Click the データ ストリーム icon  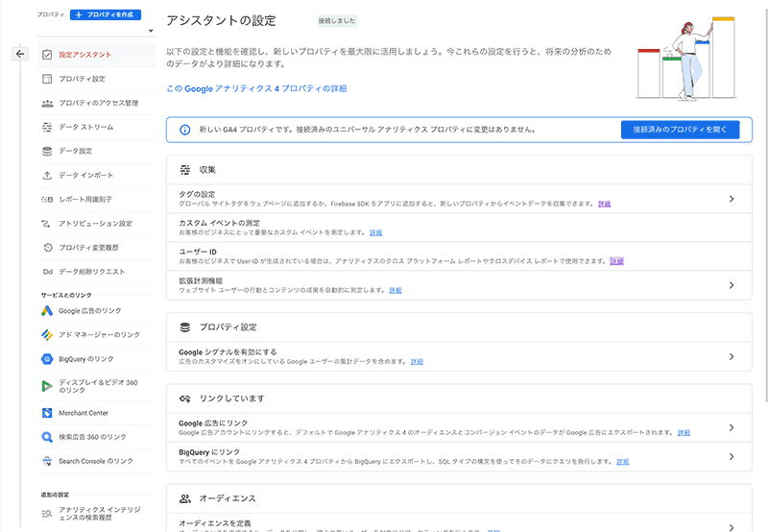pos(47,127)
